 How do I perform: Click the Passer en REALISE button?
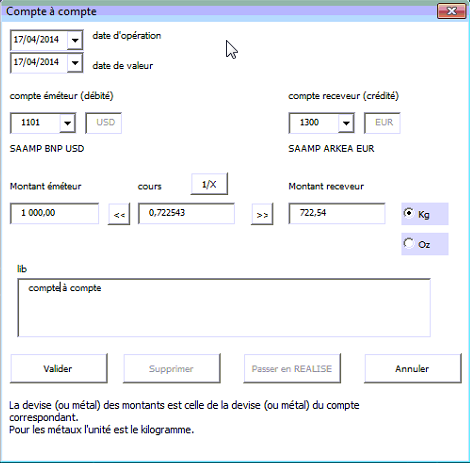(x=292, y=368)
